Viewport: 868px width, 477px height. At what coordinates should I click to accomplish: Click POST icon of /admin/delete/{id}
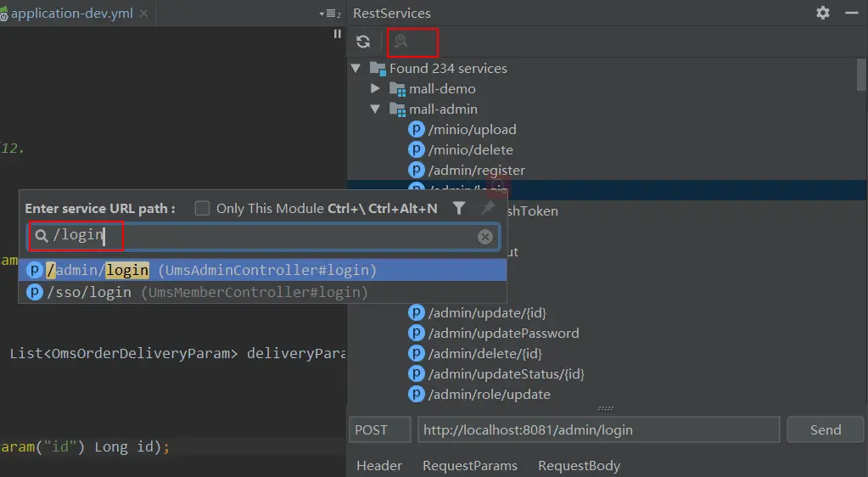pos(417,353)
